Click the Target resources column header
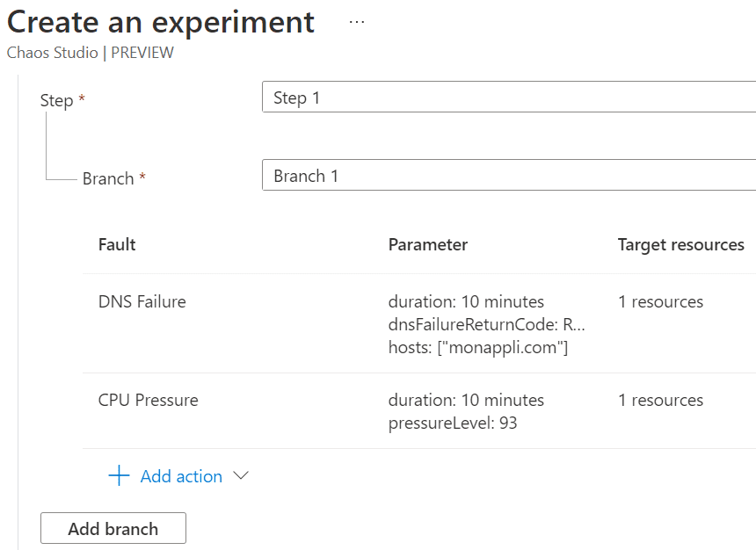 click(x=681, y=244)
